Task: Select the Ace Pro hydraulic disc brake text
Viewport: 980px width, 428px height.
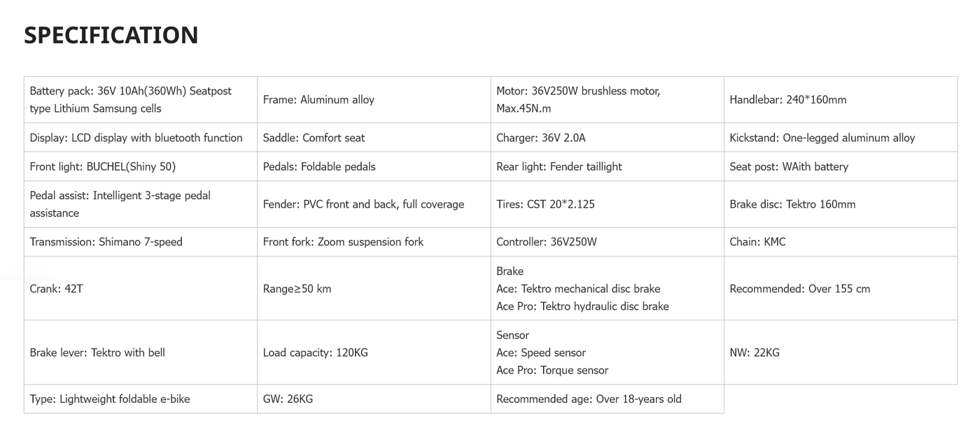Action: click(582, 306)
